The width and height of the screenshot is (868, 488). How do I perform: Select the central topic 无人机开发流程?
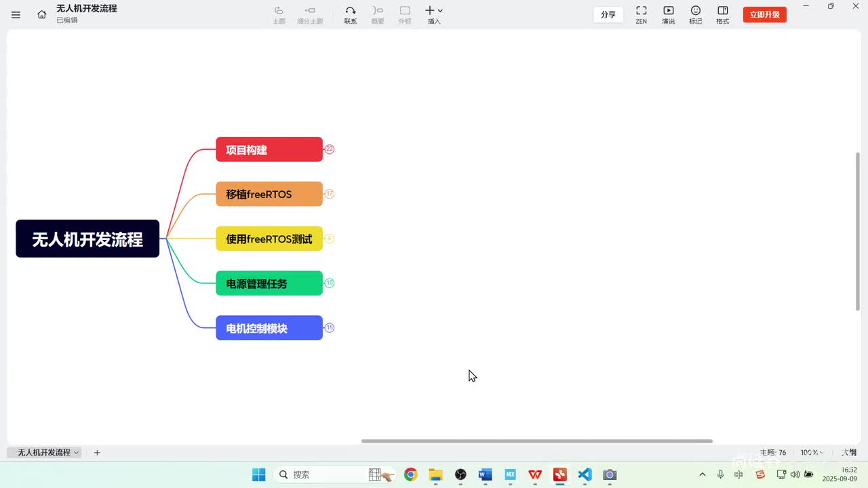87,239
